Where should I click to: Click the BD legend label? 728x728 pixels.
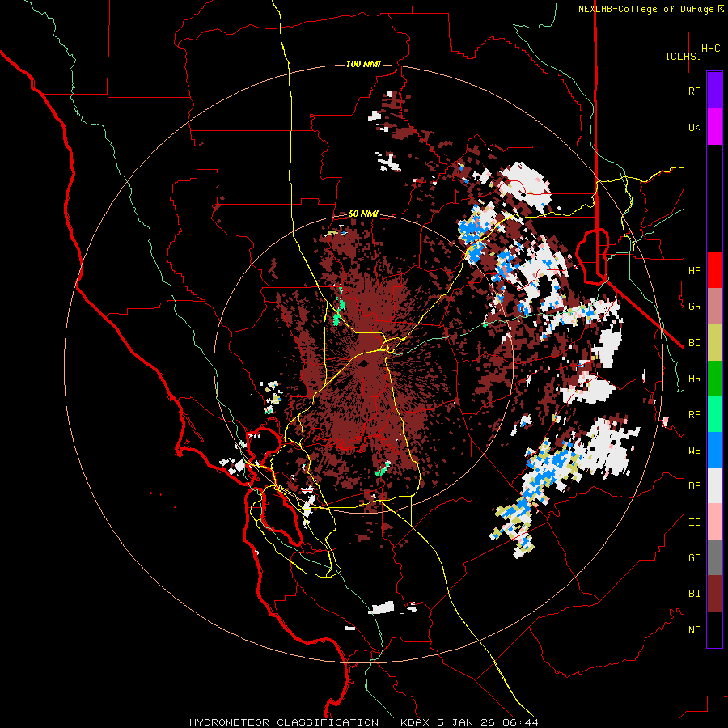tap(694, 343)
